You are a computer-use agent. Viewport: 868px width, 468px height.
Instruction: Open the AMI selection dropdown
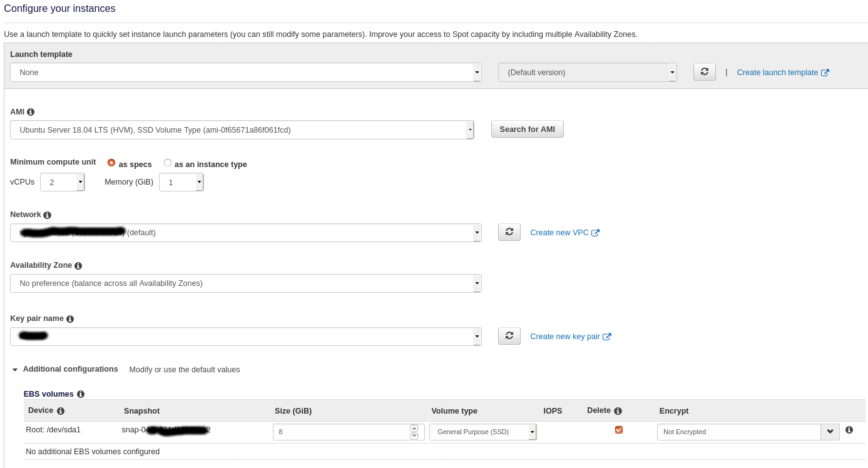point(242,130)
